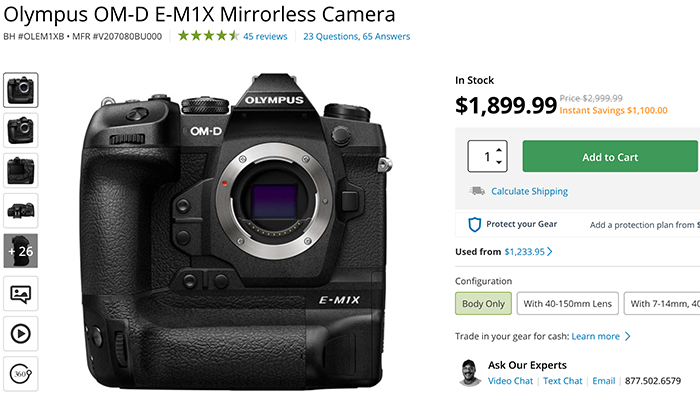Choose the With 40-150mm Lens configuration
This screenshot has width=700, height=406.
pyautogui.click(x=567, y=303)
